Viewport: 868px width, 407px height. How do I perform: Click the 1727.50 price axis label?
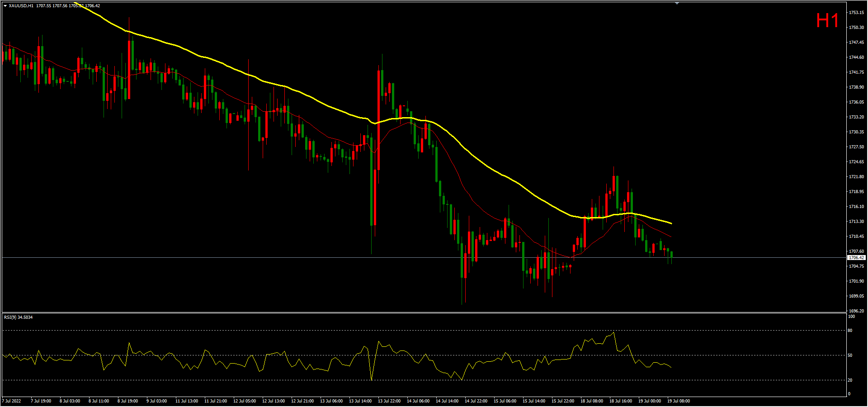pyautogui.click(x=856, y=147)
